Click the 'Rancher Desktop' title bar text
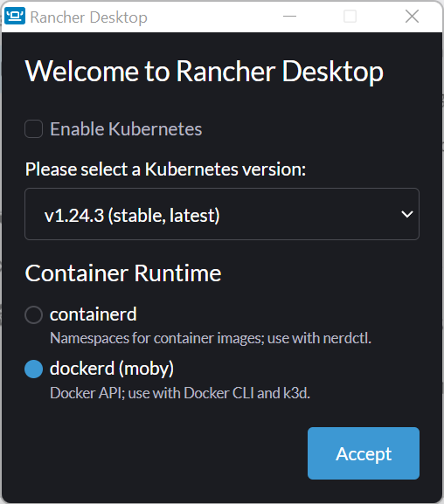This screenshot has width=444, height=504. pos(89,17)
